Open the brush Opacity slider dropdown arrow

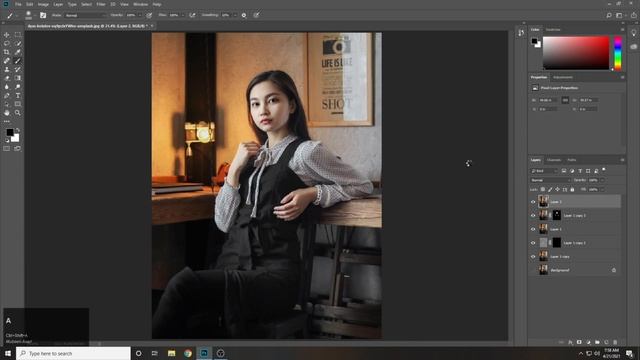click(x=140, y=15)
